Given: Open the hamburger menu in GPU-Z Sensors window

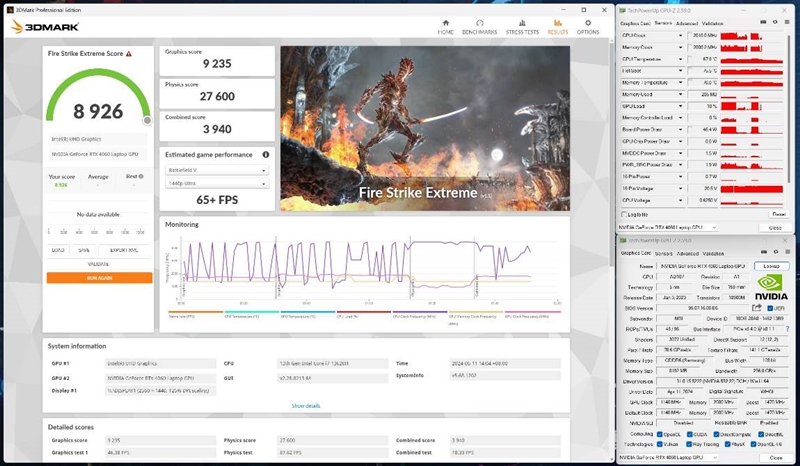Looking at the screenshot, I should [787, 22].
